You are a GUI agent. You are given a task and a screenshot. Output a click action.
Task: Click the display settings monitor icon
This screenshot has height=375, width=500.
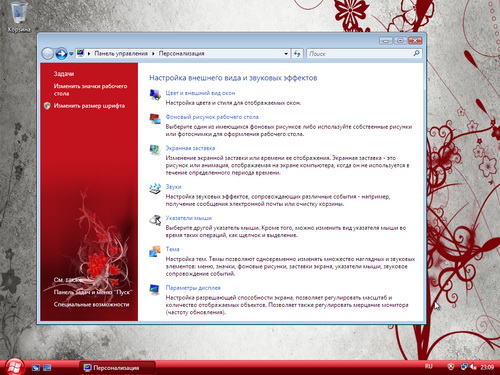point(155,289)
